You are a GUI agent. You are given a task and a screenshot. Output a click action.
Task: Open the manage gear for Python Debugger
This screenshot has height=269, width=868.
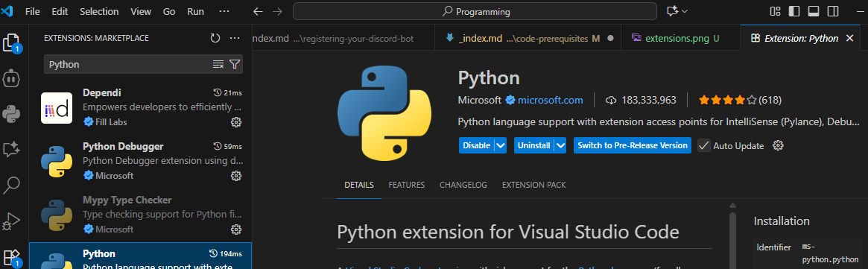point(236,175)
